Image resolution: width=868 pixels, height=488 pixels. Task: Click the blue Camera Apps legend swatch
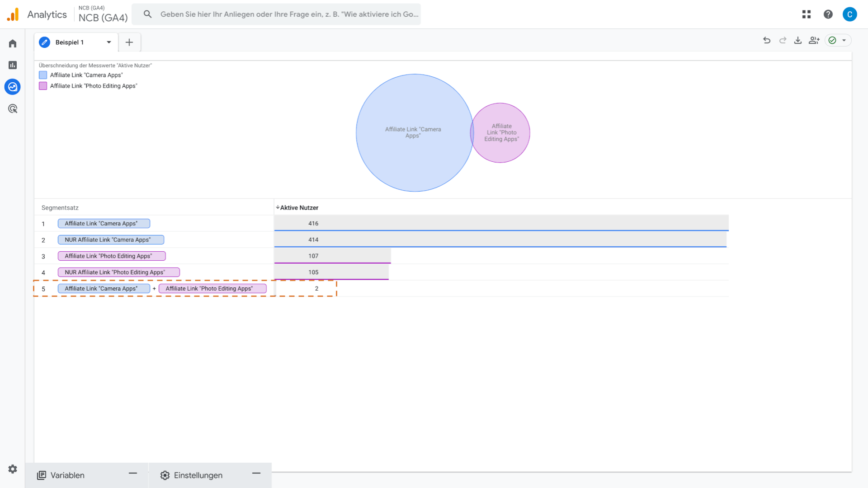click(x=43, y=75)
